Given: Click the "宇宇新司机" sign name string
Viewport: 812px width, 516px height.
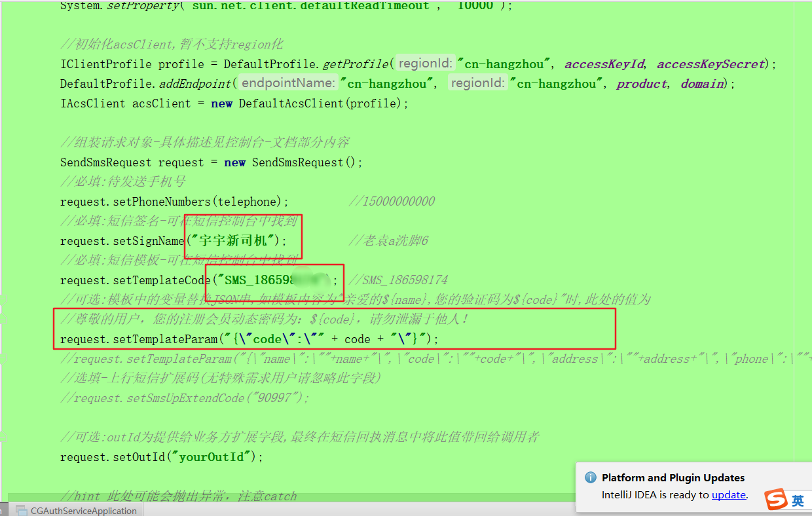Looking at the screenshot, I should pos(232,241).
